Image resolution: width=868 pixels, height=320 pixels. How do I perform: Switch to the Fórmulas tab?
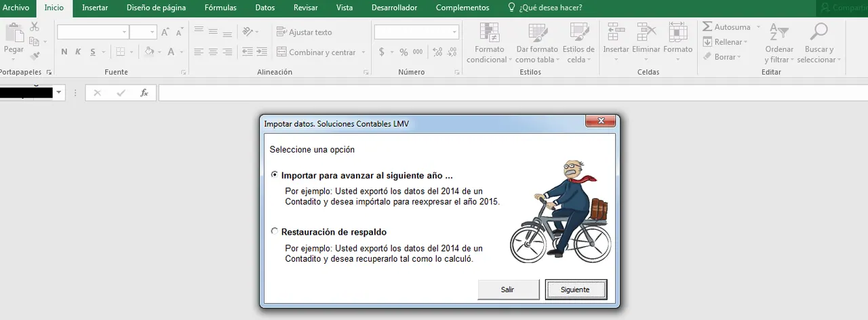[x=221, y=8]
